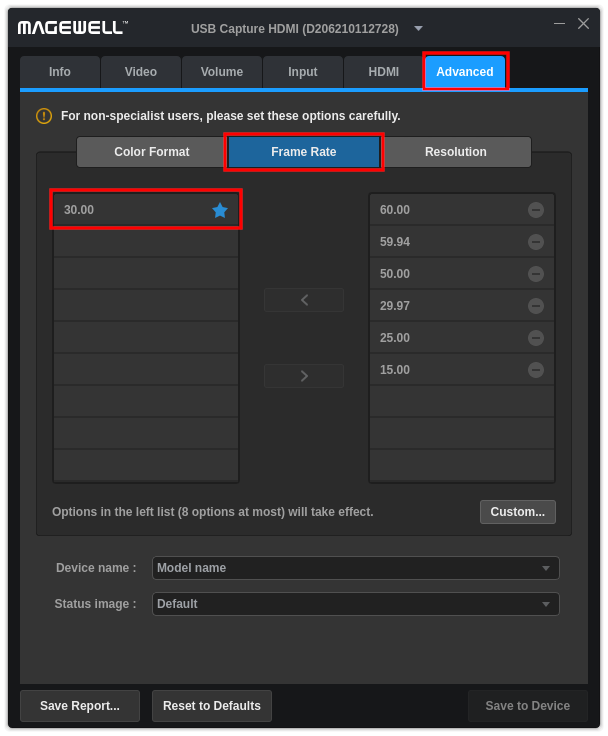Screen dimensions: 608x736
Task: Select the 30.00 frame rate entry
Action: [x=146, y=210]
